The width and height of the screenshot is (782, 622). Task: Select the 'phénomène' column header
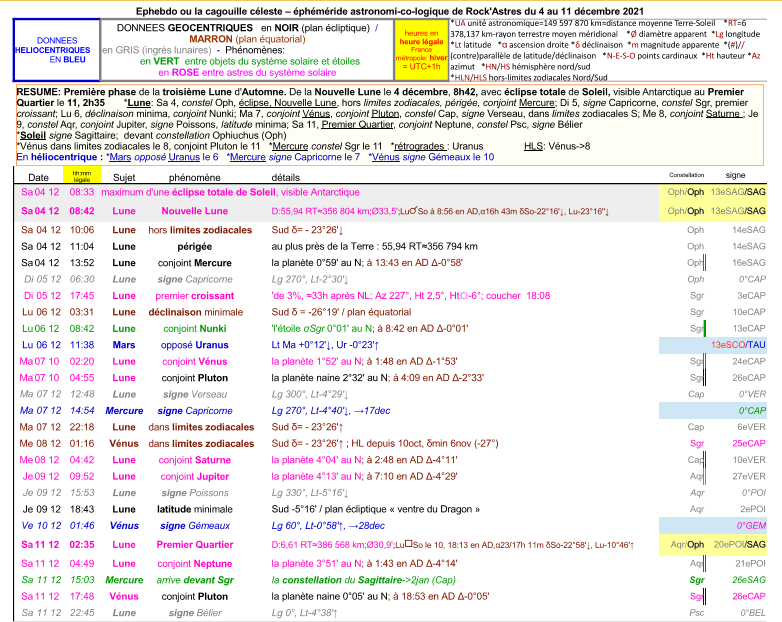[195, 178]
